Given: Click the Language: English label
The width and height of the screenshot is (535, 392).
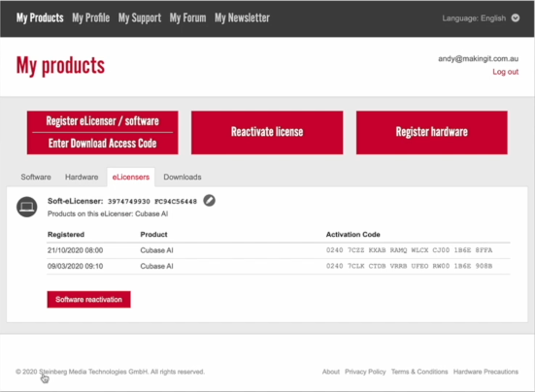Looking at the screenshot, I should click(474, 18).
